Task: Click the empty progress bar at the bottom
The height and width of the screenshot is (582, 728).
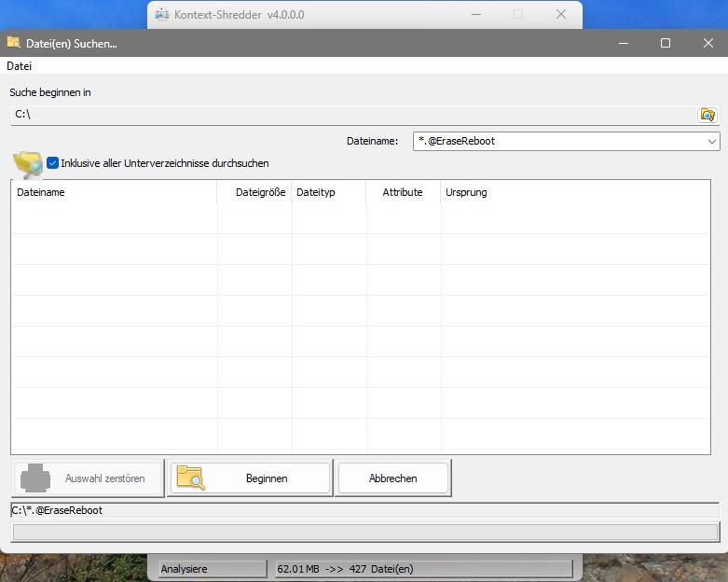Action: tap(365, 533)
